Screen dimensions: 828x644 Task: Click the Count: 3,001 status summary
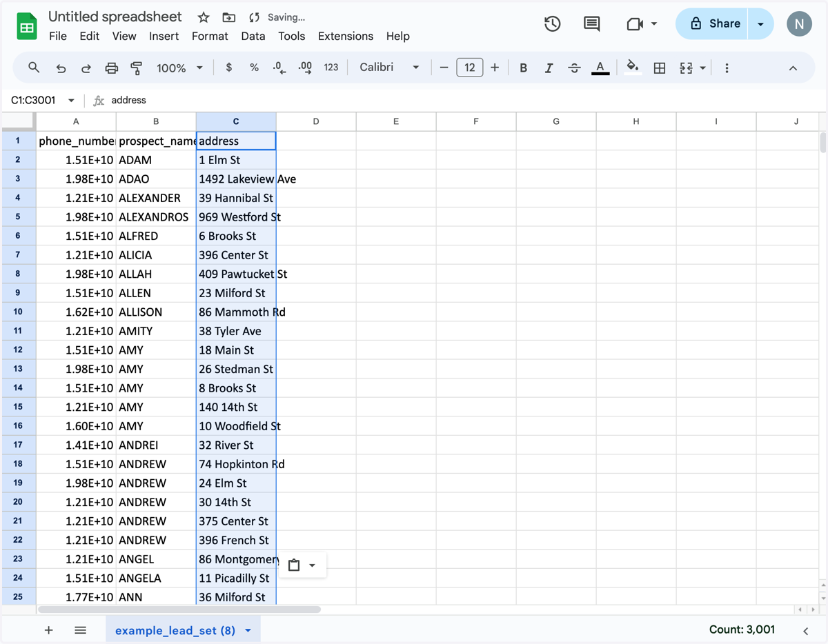742,630
